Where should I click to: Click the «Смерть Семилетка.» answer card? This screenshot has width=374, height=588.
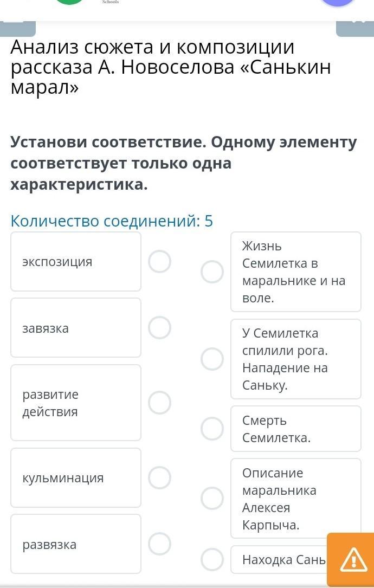295,429
